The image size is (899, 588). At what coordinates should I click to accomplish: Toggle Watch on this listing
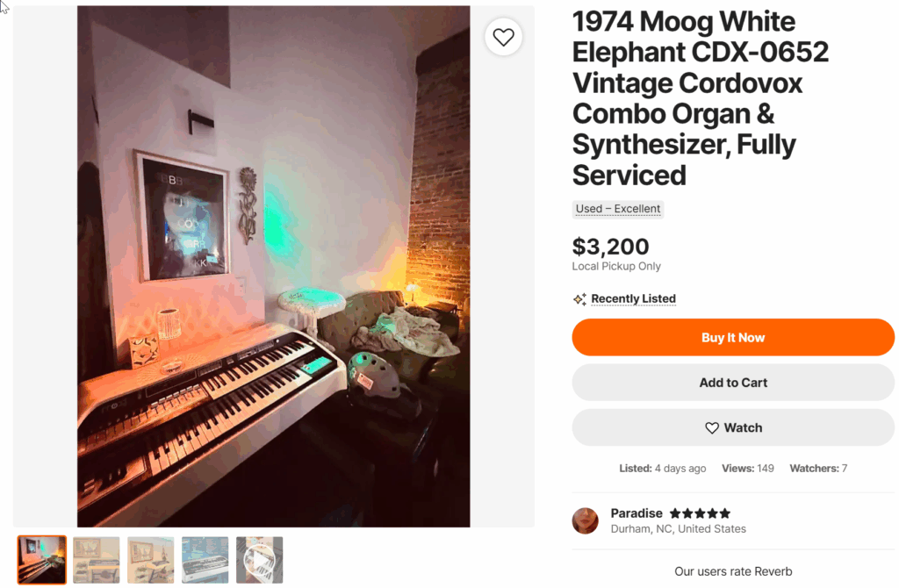pos(733,427)
